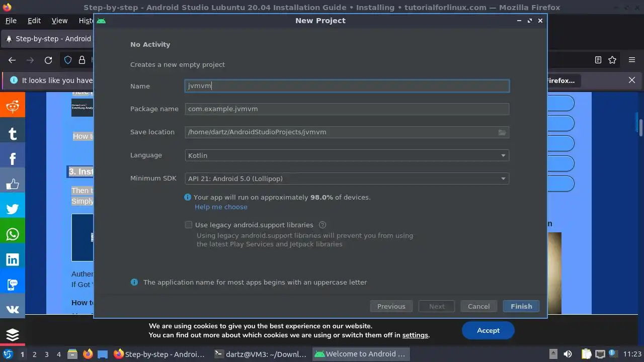Launch Firefox from taskbar quick launch

(88, 354)
